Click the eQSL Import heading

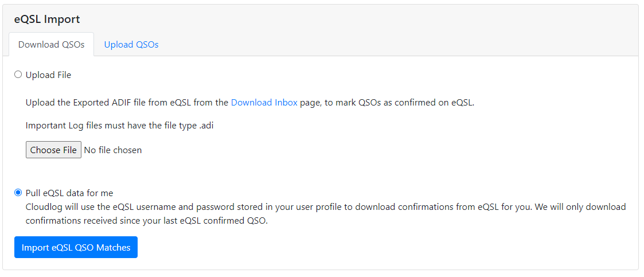(x=47, y=19)
